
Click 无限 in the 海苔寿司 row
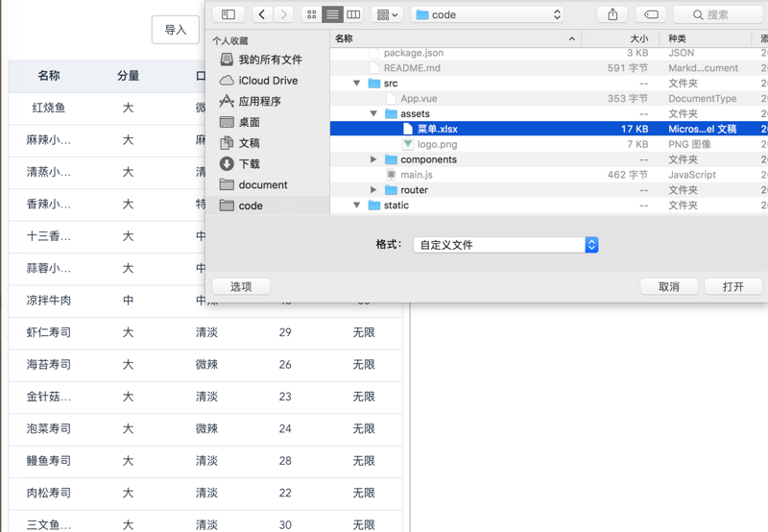pos(364,365)
